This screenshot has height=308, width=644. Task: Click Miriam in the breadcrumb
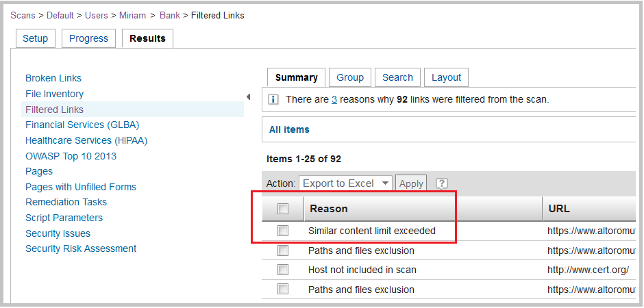132,15
